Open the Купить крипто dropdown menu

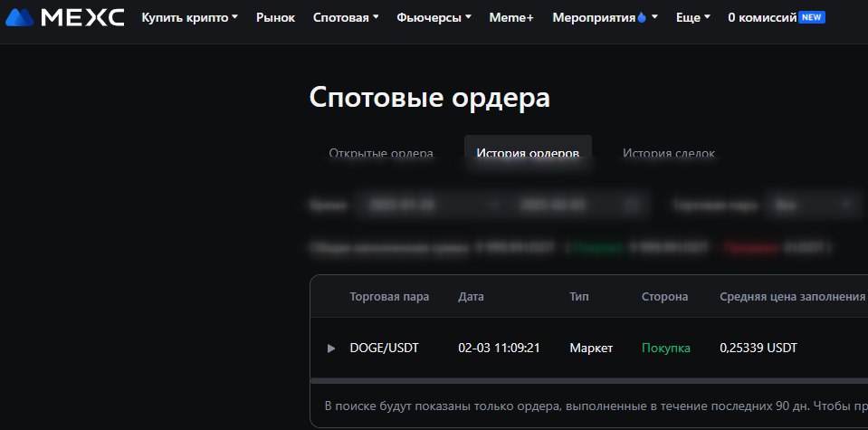[x=189, y=18]
